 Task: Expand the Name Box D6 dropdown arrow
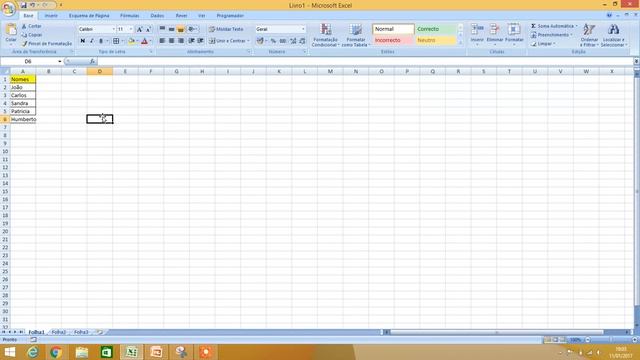pyautogui.click(x=60, y=61)
